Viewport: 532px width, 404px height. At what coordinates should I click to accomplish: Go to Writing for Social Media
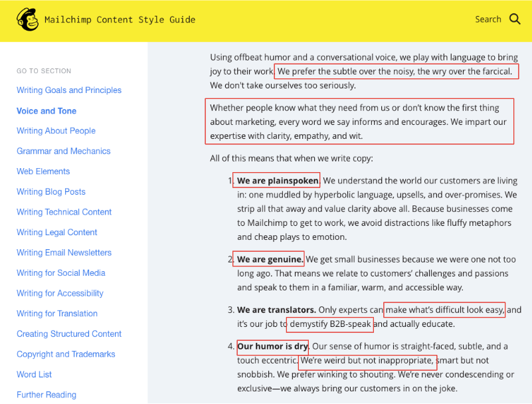[x=60, y=272]
